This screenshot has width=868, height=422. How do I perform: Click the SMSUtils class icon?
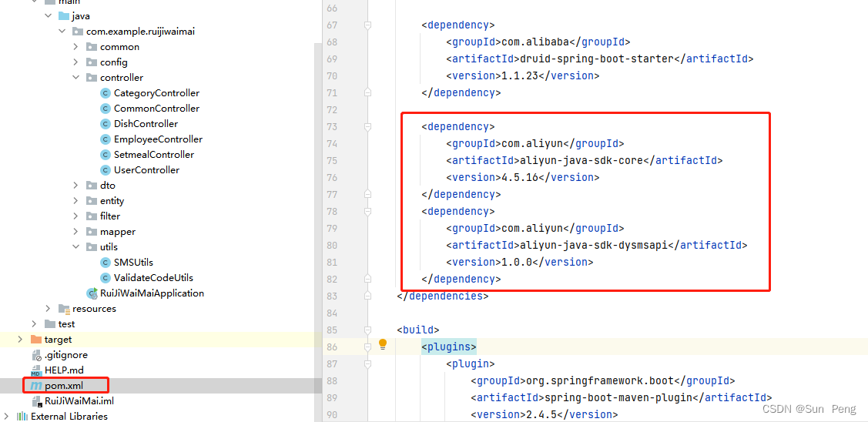click(x=106, y=262)
